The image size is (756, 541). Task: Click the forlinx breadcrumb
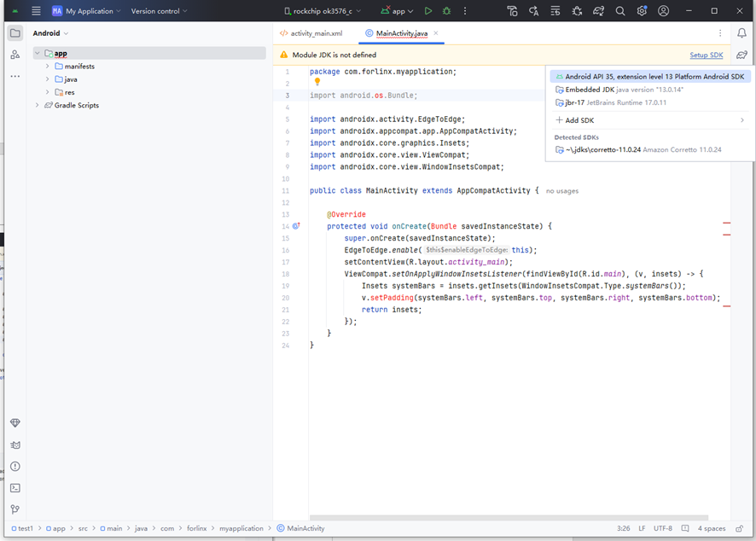[x=197, y=528]
